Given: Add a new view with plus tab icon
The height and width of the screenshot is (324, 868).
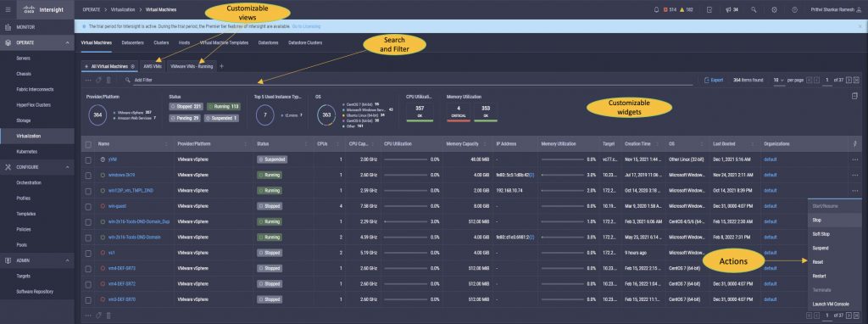Looking at the screenshot, I should click(221, 66).
